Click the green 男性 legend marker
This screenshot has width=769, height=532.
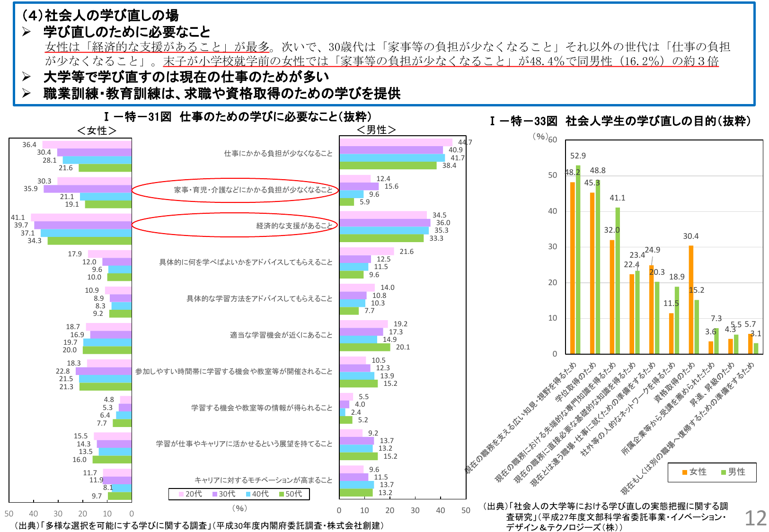[723, 472]
